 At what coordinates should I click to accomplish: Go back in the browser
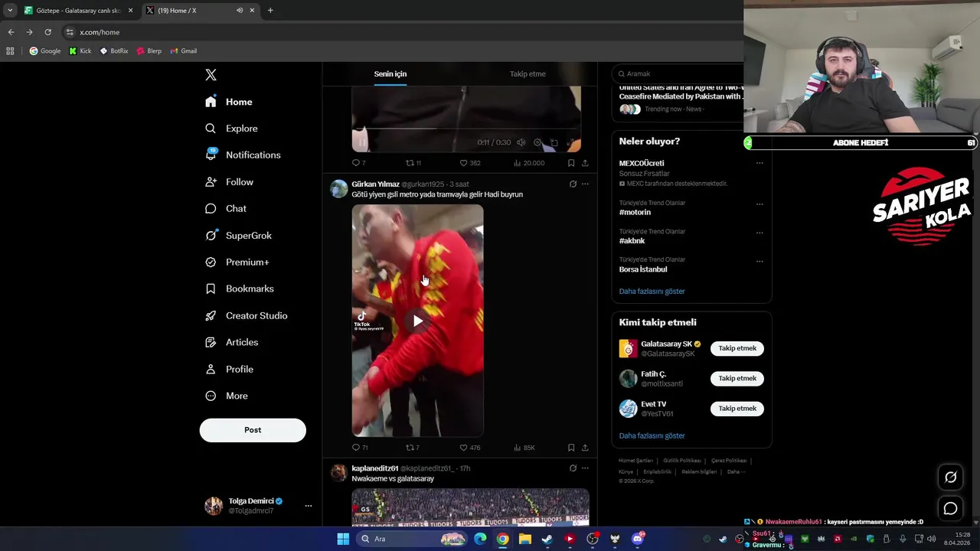point(11,32)
